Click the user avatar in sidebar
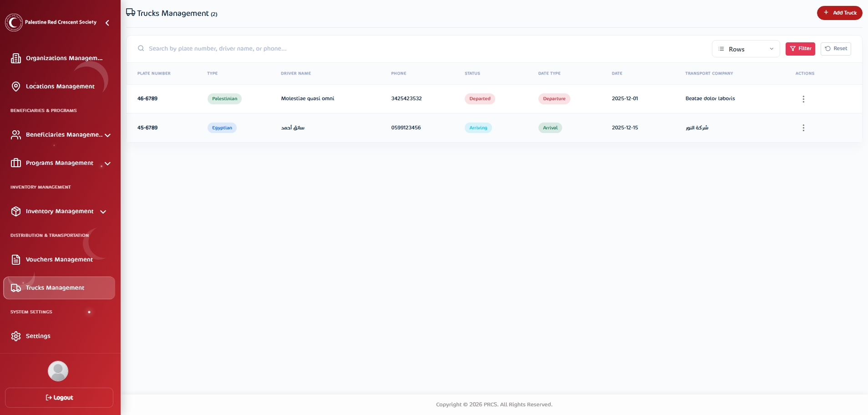Image resolution: width=868 pixels, height=415 pixels. pos(58,371)
